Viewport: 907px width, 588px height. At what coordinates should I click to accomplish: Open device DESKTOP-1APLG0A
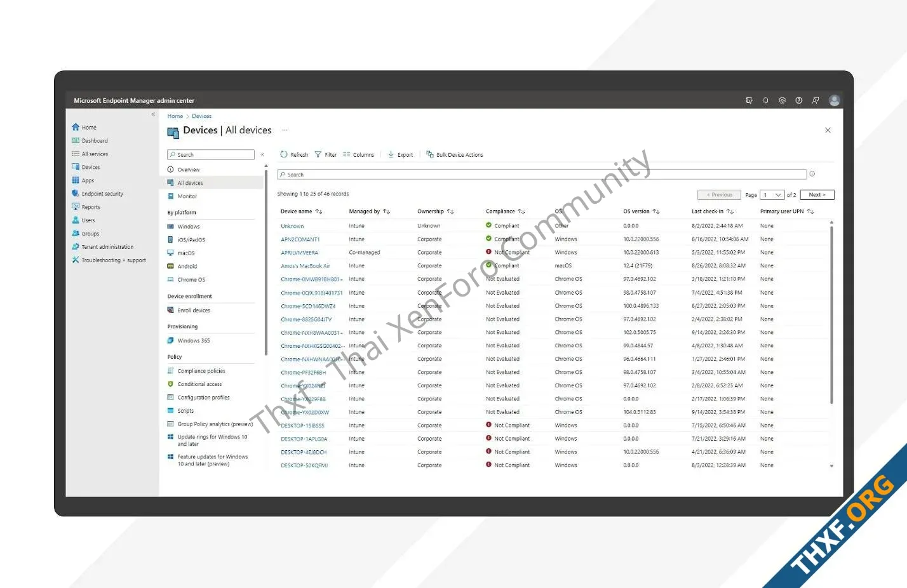tap(304, 439)
